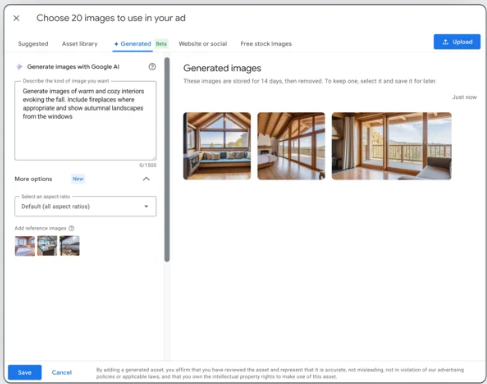
Task: Click the Choose 20 images dialog title
Action: [x=111, y=18]
